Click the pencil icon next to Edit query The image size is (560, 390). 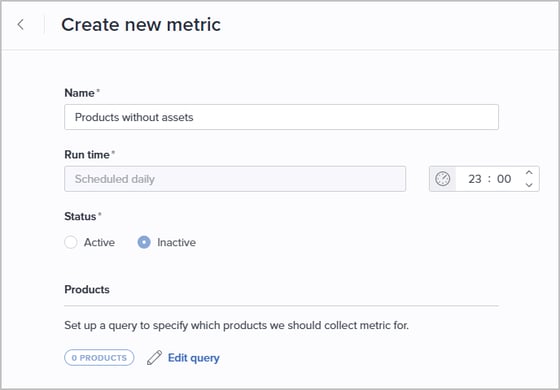[154, 358]
